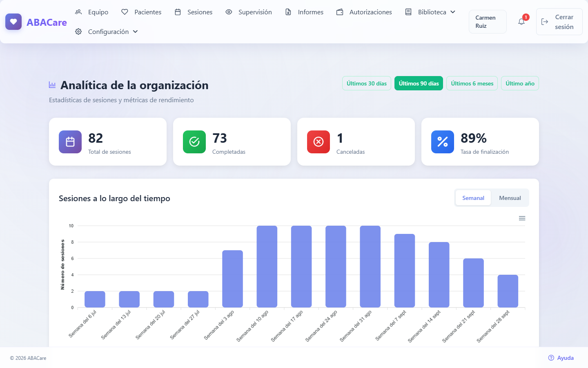Click Cerrar sesión button

(559, 22)
